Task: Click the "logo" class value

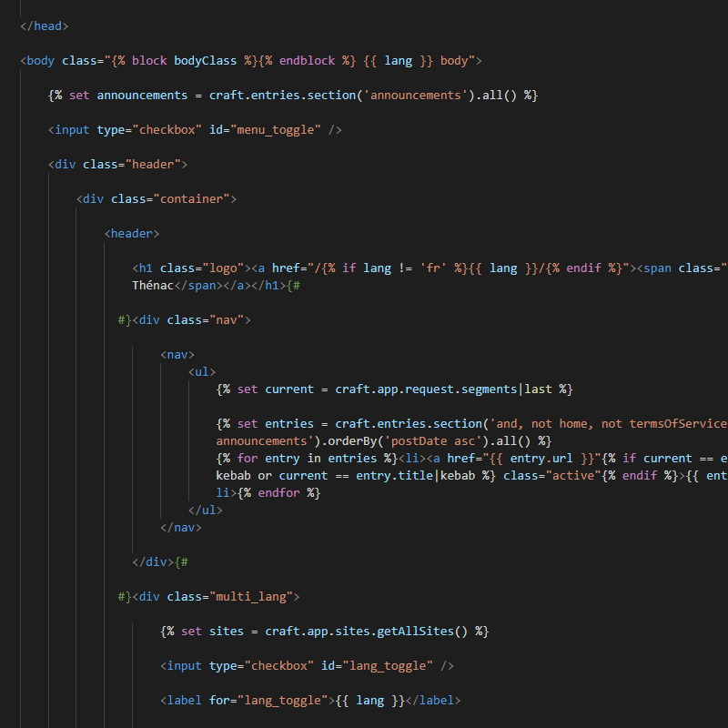Action: click(x=223, y=268)
